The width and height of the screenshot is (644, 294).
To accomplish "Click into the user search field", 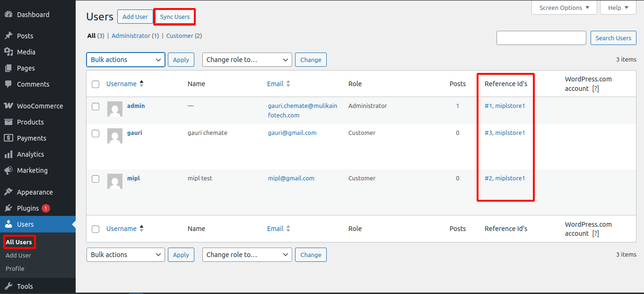I will 541,38.
